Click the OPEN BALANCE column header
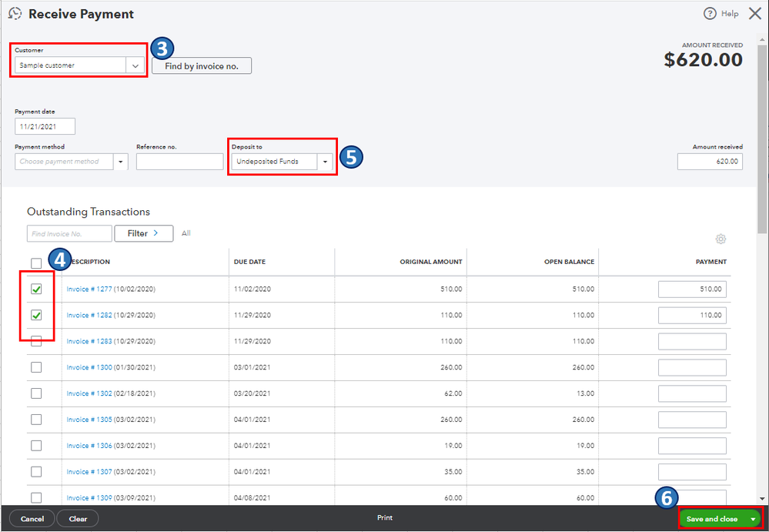This screenshot has height=532, width=769. pos(570,262)
